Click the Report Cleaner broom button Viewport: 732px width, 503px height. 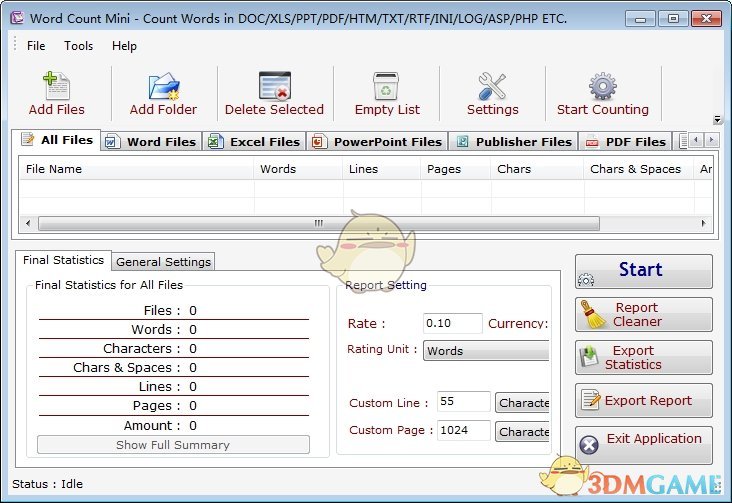click(x=643, y=315)
